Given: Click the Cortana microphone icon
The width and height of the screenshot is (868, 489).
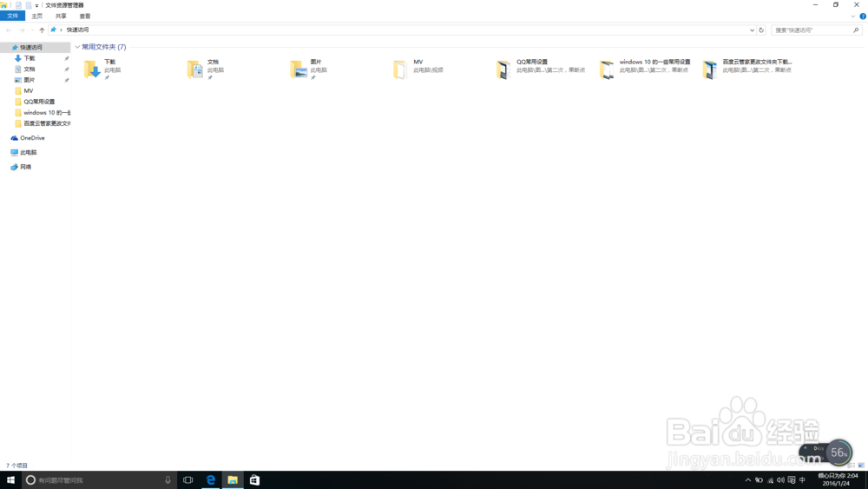Looking at the screenshot, I should pyautogui.click(x=168, y=480).
